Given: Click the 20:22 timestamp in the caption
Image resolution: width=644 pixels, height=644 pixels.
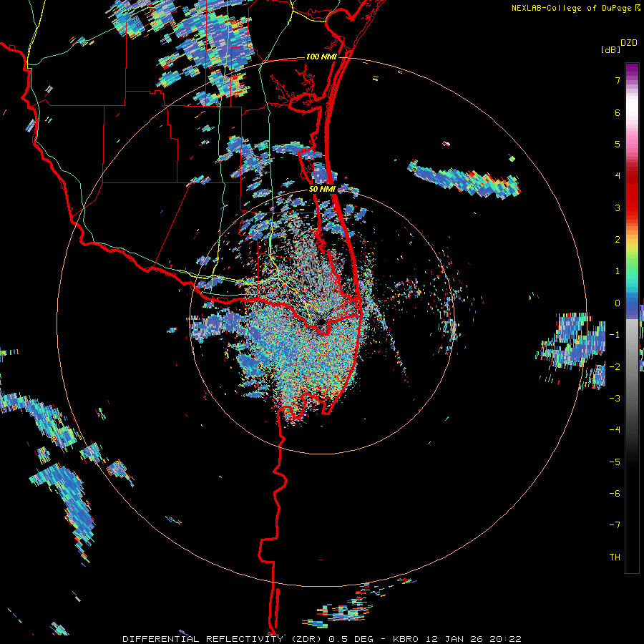Looking at the screenshot, I should pyautogui.click(x=507, y=639).
